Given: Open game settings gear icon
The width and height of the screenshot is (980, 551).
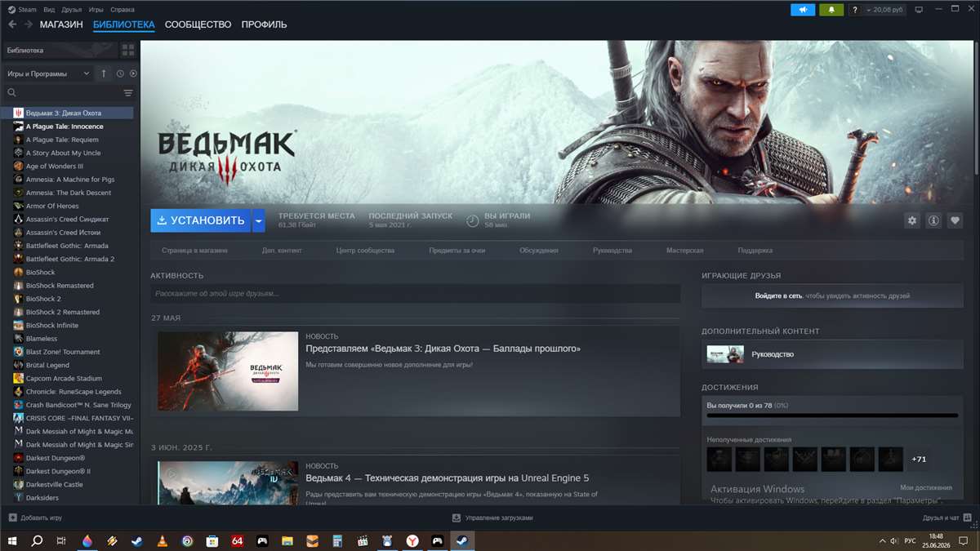Looking at the screenshot, I should tap(912, 220).
